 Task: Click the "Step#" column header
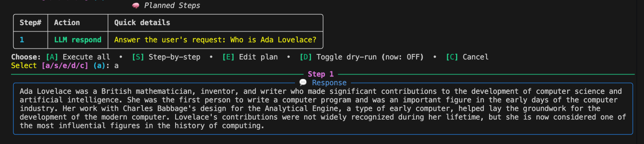pyautogui.click(x=31, y=23)
